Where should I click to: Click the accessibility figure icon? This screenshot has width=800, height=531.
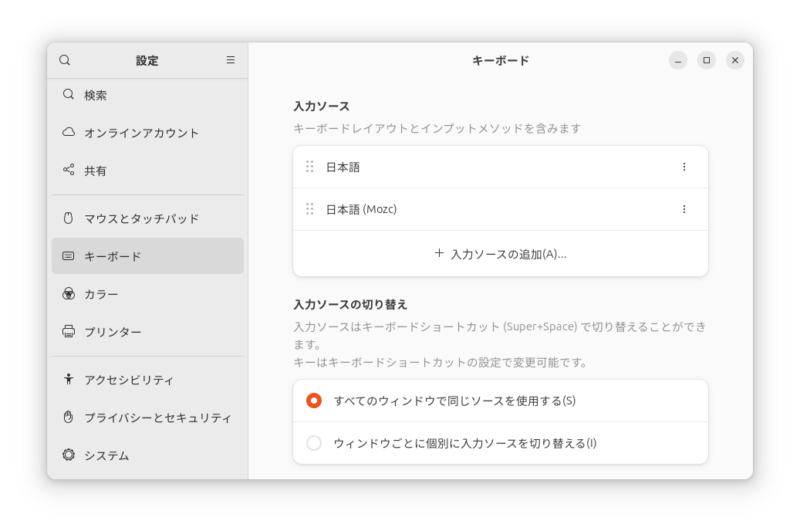point(68,379)
